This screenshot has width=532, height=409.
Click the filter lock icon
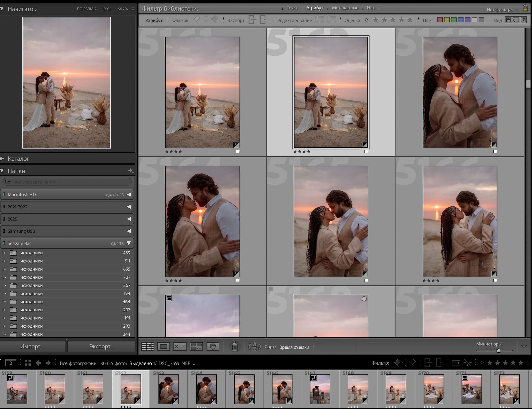[525, 8]
